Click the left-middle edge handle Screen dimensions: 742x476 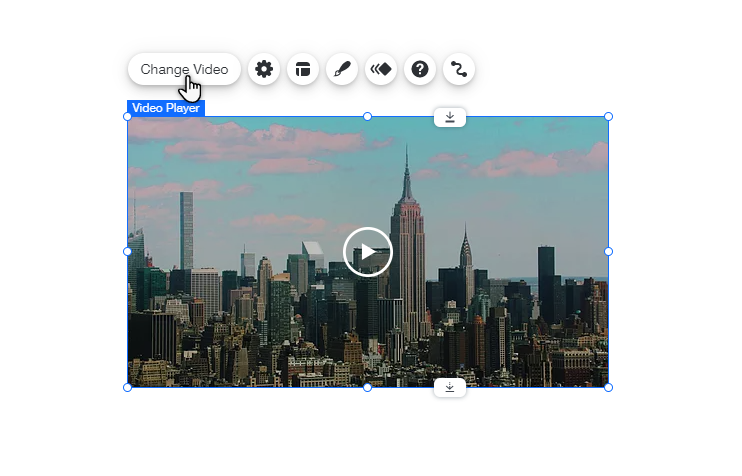coord(127,252)
